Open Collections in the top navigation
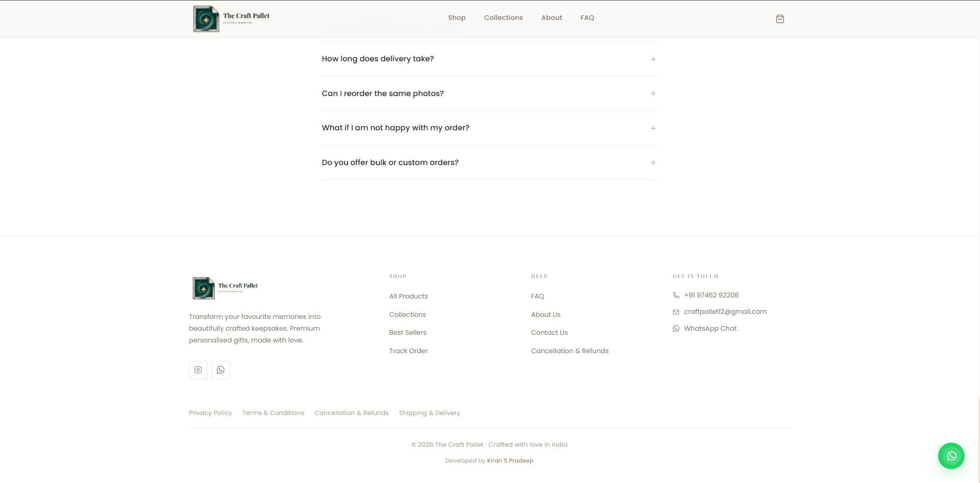Viewport: 980px width, 483px height. [503, 18]
